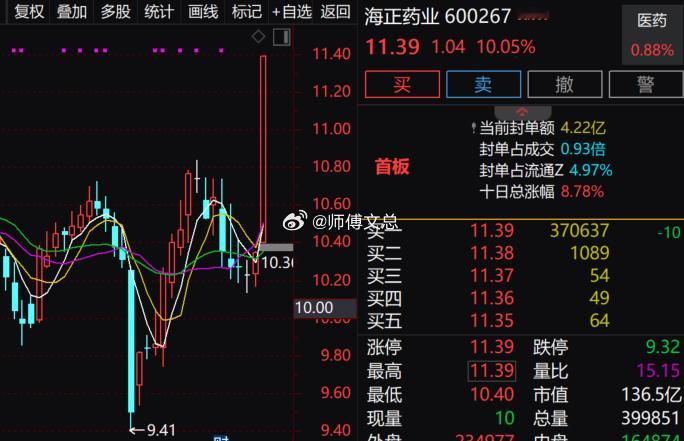The height and width of the screenshot is (441, 684).
Task: Click the 撤 cancel order button
Action: point(564,84)
